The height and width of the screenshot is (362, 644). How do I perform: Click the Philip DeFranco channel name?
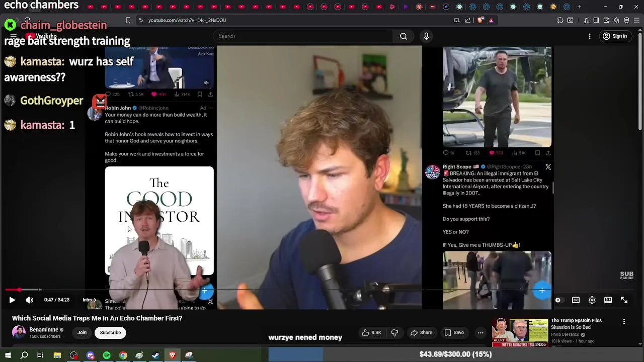point(566,335)
